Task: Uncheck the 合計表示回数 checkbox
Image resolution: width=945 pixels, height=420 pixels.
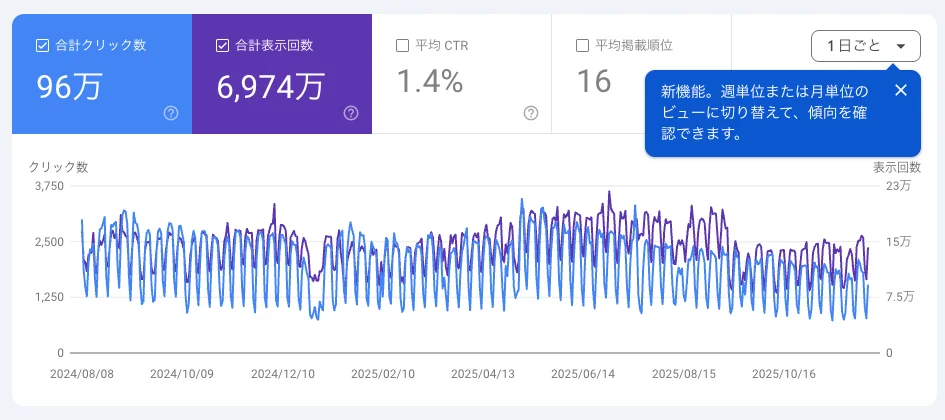Action: 222,46
